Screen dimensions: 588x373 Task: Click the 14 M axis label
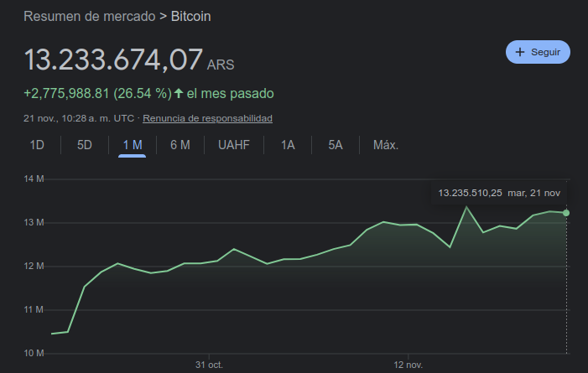pyautogui.click(x=34, y=179)
